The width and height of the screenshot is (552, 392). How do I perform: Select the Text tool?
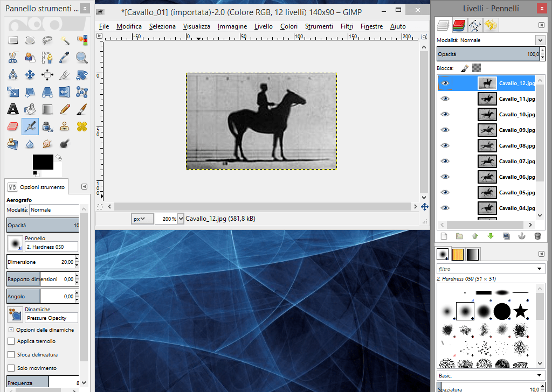tap(13, 109)
